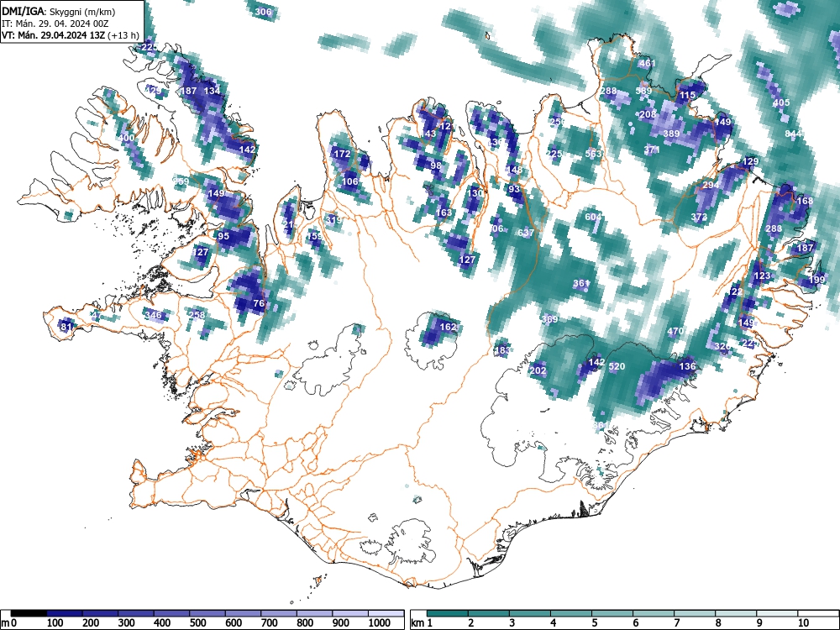
Task: Select the '208' value on the map
Action: 648,114
